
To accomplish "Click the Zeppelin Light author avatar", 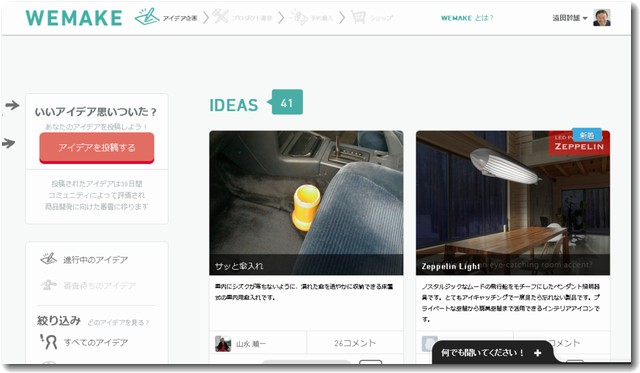I will tap(429, 344).
